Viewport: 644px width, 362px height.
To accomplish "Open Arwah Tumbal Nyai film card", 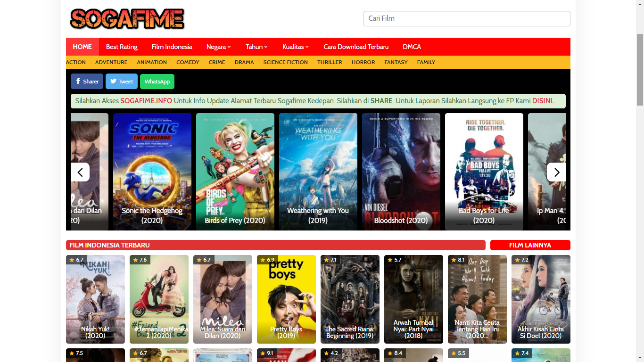I will click(x=413, y=299).
